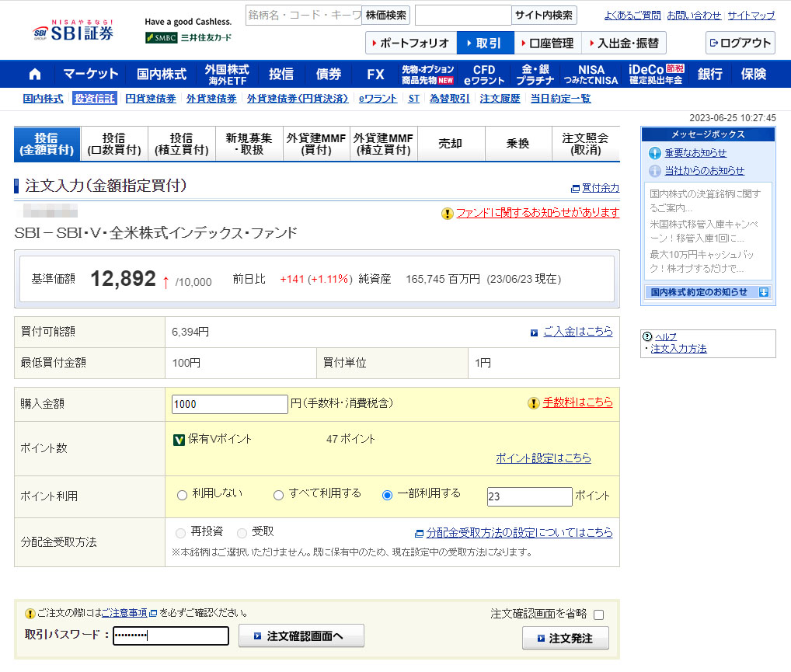Enable 注文確認画面を省略 checkbox
The width and height of the screenshot is (791, 672).
pos(598,615)
